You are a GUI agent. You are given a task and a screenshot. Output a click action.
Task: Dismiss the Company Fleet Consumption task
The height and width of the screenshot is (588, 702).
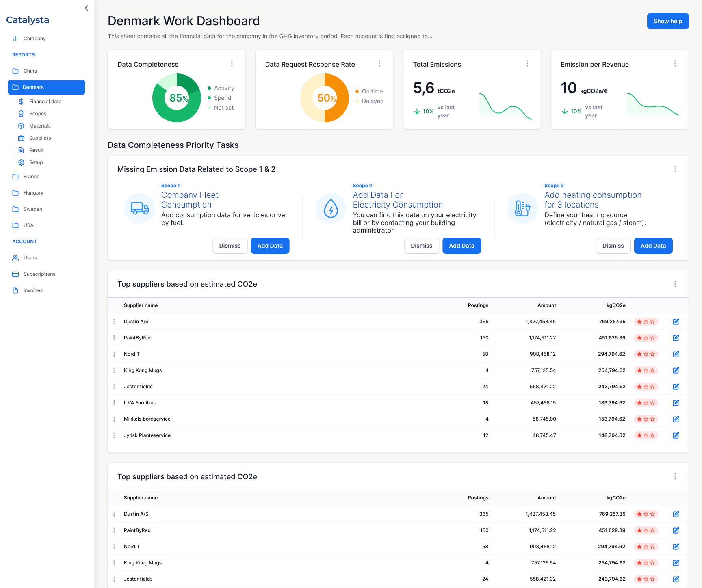pyautogui.click(x=230, y=246)
